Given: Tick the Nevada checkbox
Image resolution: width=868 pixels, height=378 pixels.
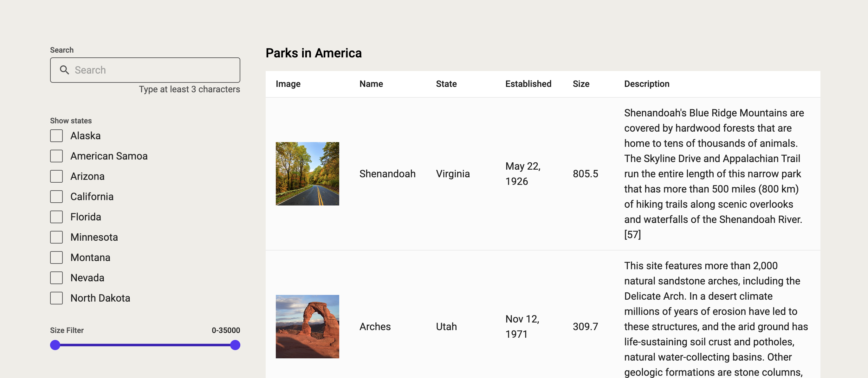Looking at the screenshot, I should pos(56,277).
